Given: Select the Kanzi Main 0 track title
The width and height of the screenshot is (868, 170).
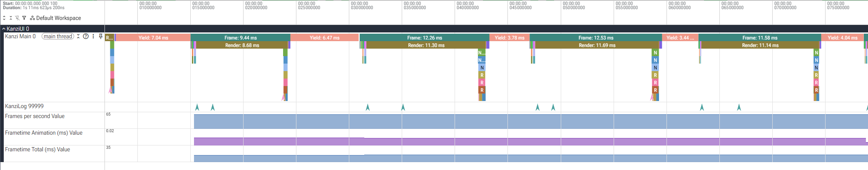Looking at the screenshot, I should point(20,37).
